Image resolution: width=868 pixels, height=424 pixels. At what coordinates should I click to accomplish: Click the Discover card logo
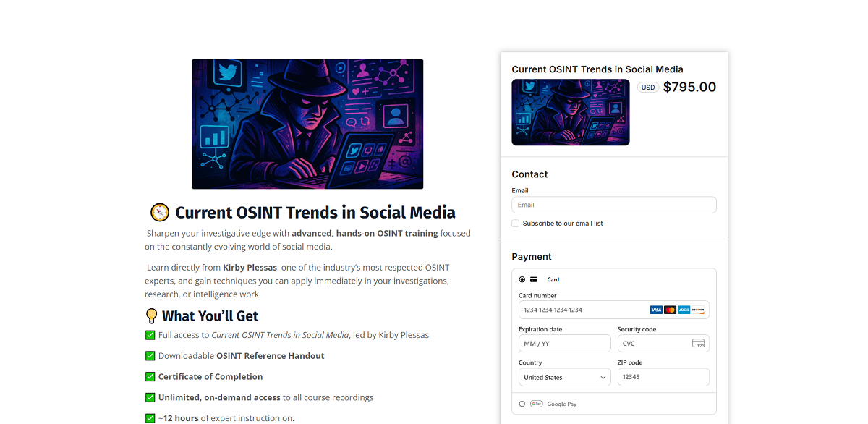pyautogui.click(x=698, y=310)
